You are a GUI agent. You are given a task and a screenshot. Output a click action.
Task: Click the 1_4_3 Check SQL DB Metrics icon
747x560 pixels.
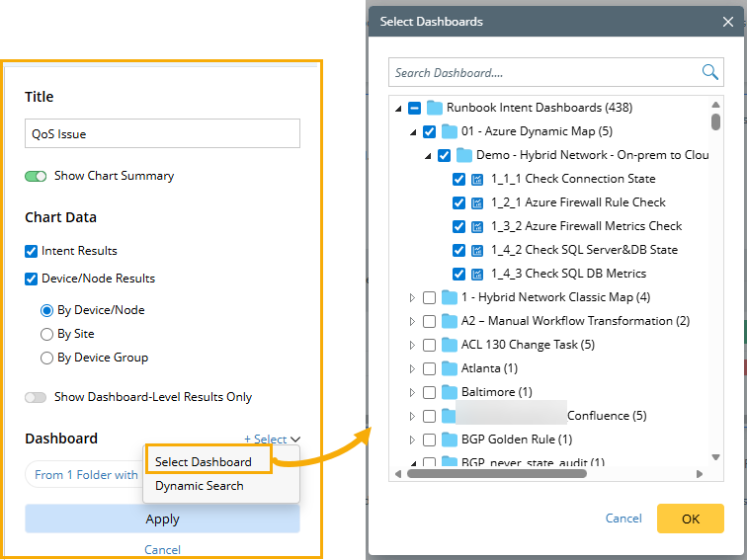click(478, 274)
